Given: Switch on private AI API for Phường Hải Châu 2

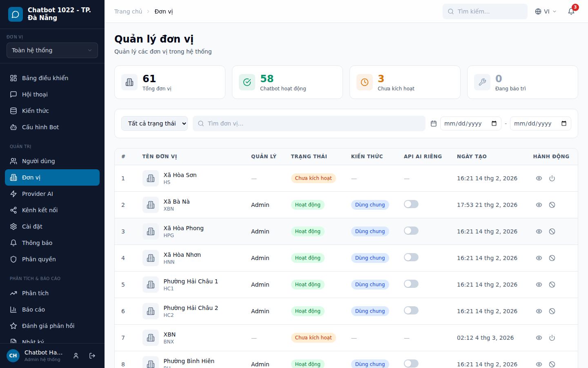Looking at the screenshot, I should [x=411, y=311].
